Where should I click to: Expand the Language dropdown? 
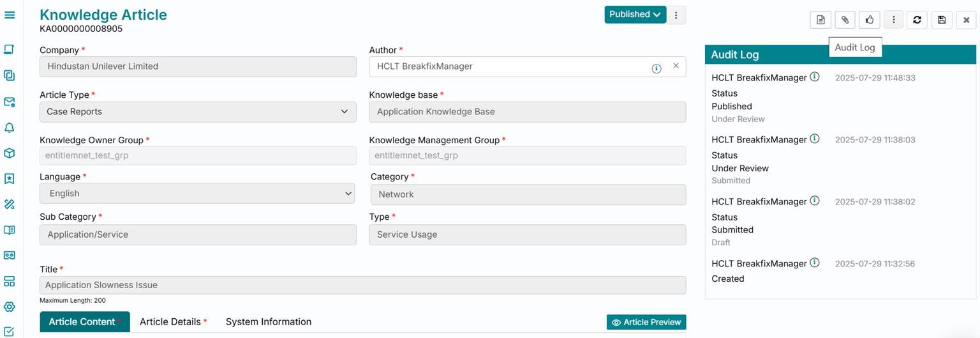tap(197, 194)
